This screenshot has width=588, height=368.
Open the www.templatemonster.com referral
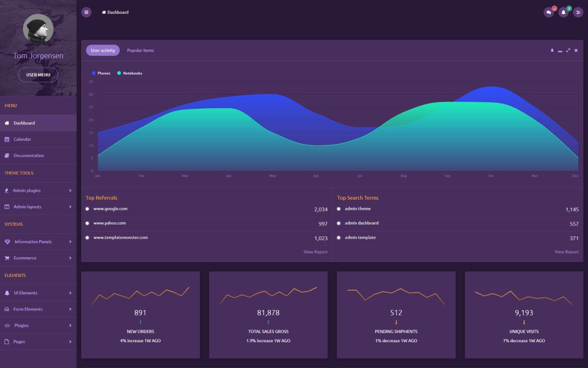(x=120, y=237)
